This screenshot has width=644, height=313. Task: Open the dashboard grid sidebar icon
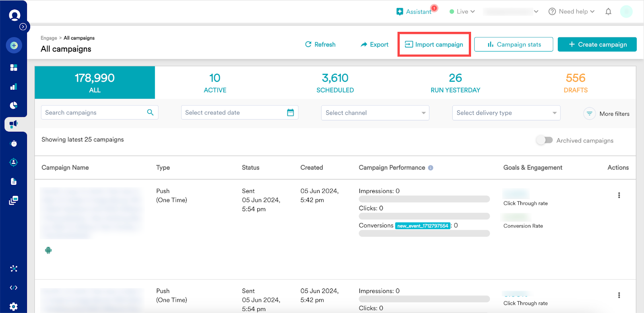coord(14,67)
